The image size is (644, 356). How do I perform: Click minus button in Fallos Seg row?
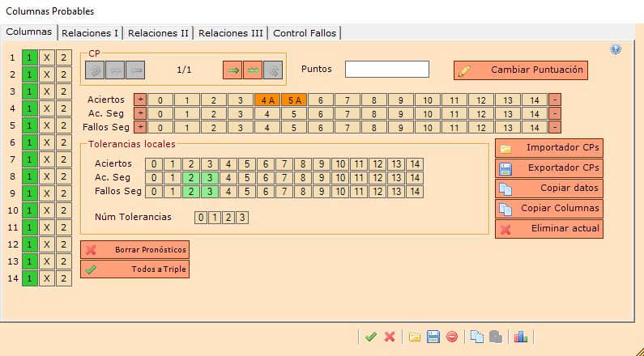[x=555, y=127]
